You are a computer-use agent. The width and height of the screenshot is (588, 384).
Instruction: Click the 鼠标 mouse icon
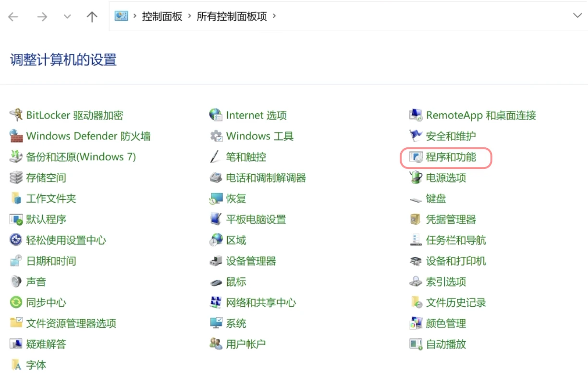click(x=216, y=282)
